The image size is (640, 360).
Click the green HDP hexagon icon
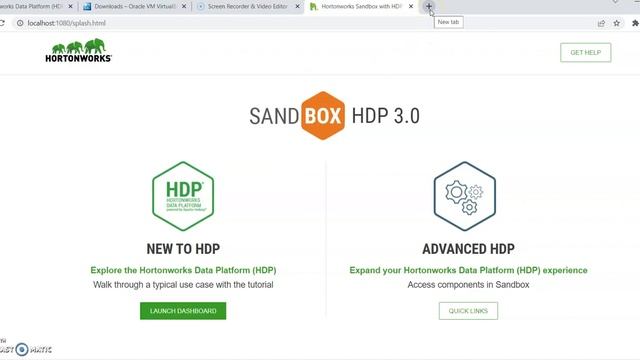tap(183, 196)
